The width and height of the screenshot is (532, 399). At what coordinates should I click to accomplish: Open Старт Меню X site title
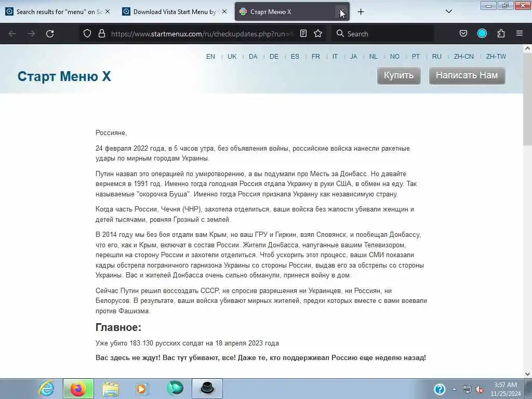(x=64, y=76)
